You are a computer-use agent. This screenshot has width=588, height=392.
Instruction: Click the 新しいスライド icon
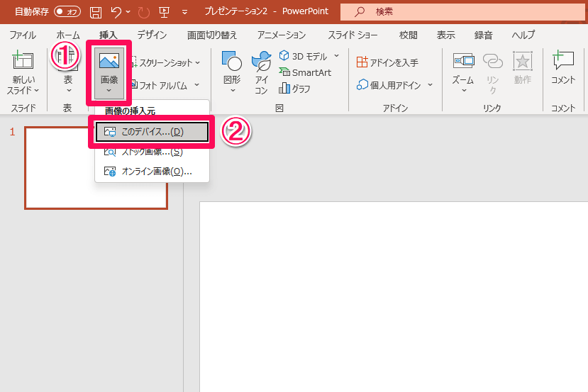23,60
